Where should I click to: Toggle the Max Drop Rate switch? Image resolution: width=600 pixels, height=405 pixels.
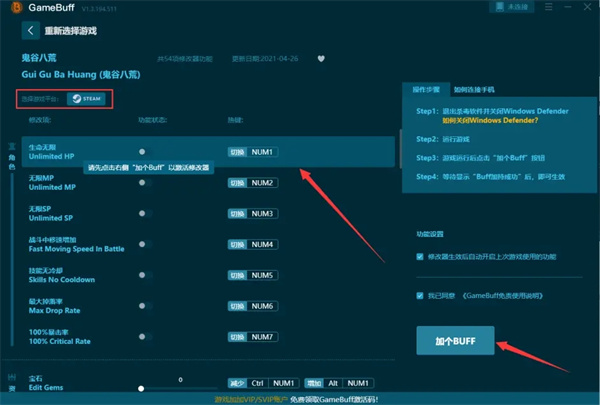(142, 306)
